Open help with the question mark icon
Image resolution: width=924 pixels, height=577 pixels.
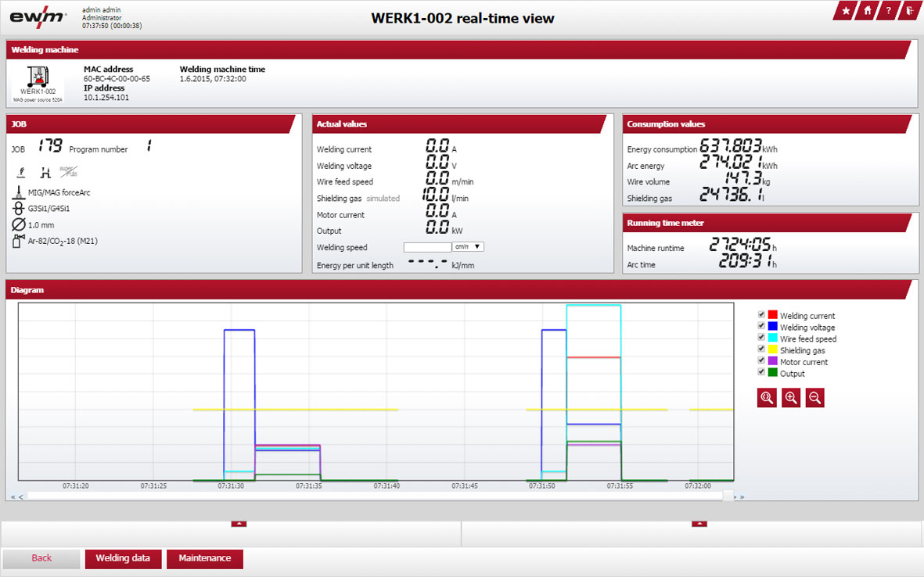(889, 11)
